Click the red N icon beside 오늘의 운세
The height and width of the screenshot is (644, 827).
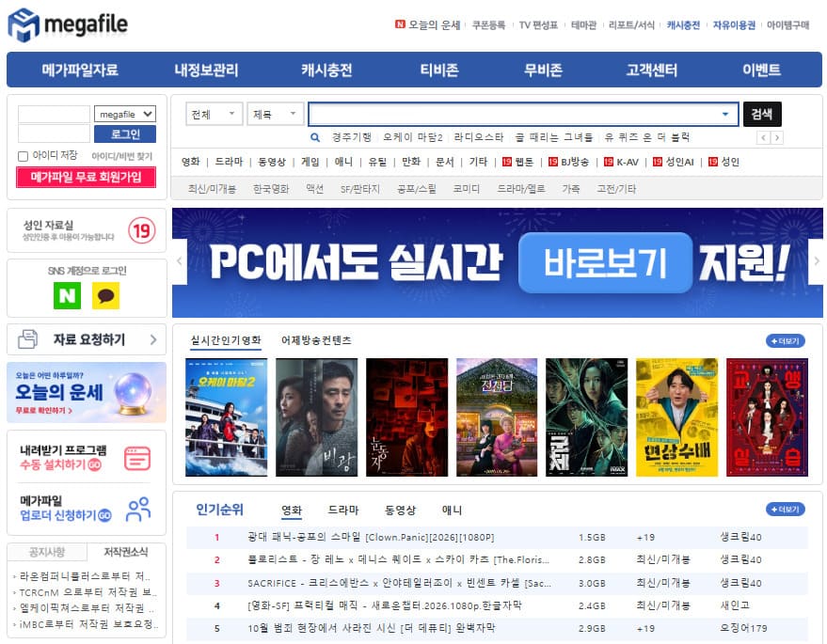coord(400,24)
